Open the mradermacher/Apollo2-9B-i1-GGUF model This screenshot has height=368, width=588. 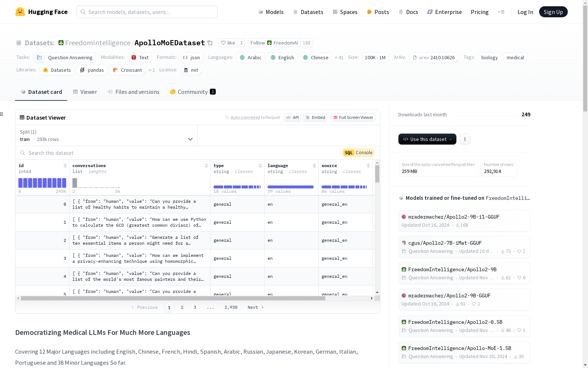click(x=464, y=220)
